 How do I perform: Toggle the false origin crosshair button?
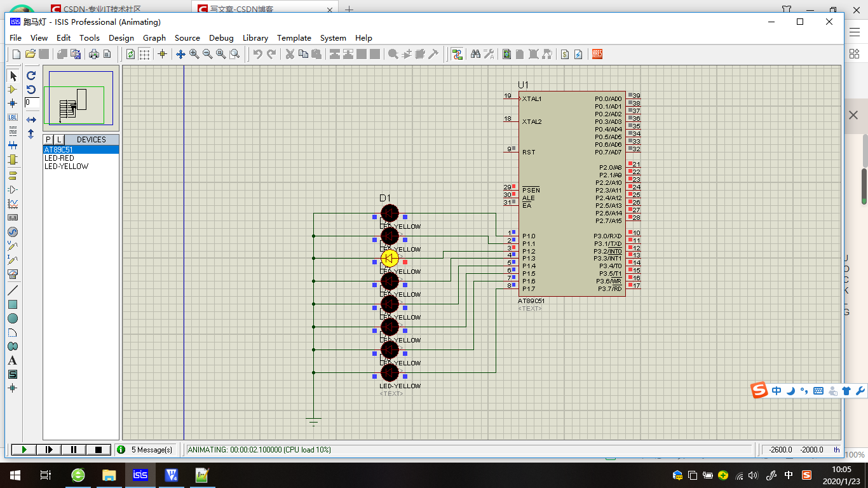coord(162,54)
